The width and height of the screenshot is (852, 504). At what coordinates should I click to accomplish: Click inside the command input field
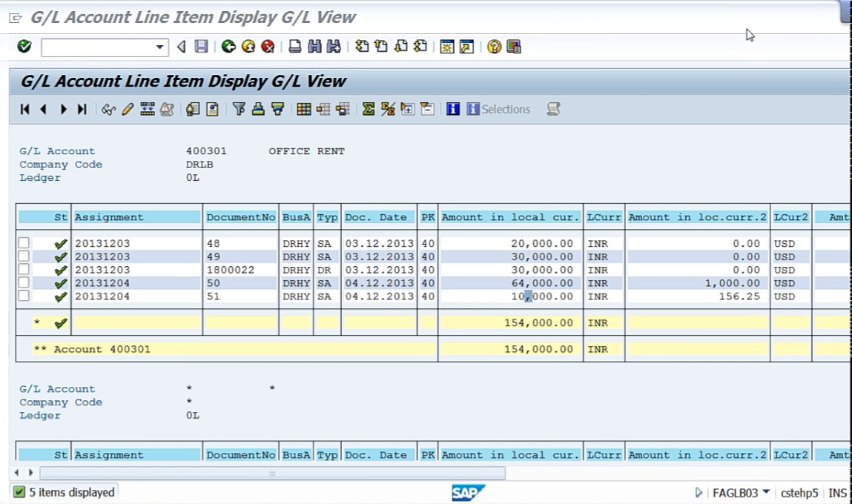tap(99, 47)
